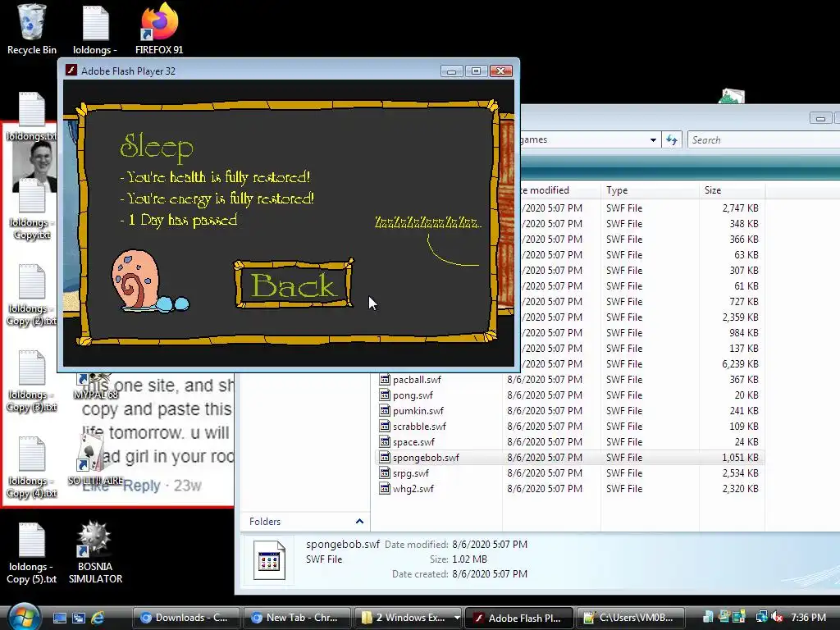Screen dimensions: 840x630
Task: Select the SO LIT!! AIRE solitaire desktop shortcut
Action: click(95, 459)
